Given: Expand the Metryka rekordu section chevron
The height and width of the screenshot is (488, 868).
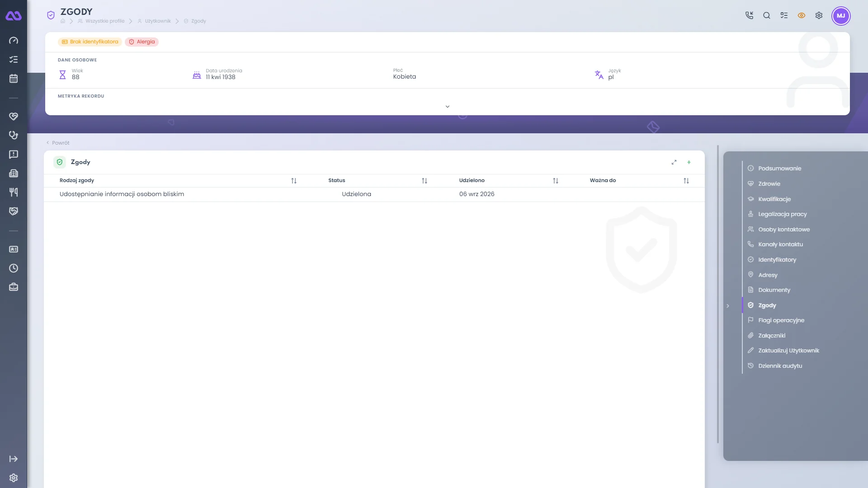Looking at the screenshot, I should (448, 107).
